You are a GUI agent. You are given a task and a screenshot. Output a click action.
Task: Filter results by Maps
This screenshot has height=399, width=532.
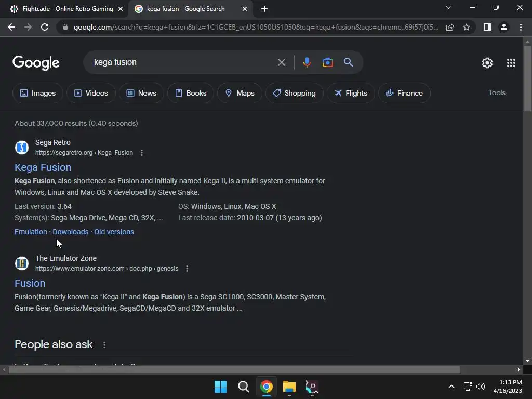point(240,93)
